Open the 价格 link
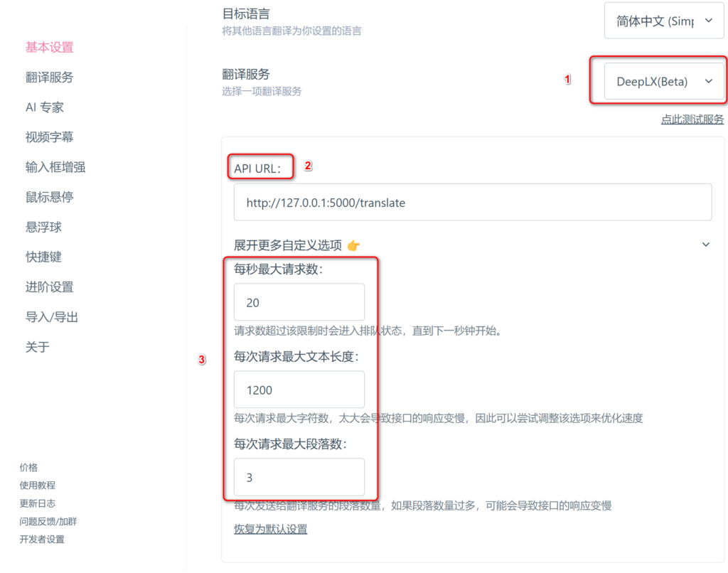The height and width of the screenshot is (573, 728). pos(28,468)
